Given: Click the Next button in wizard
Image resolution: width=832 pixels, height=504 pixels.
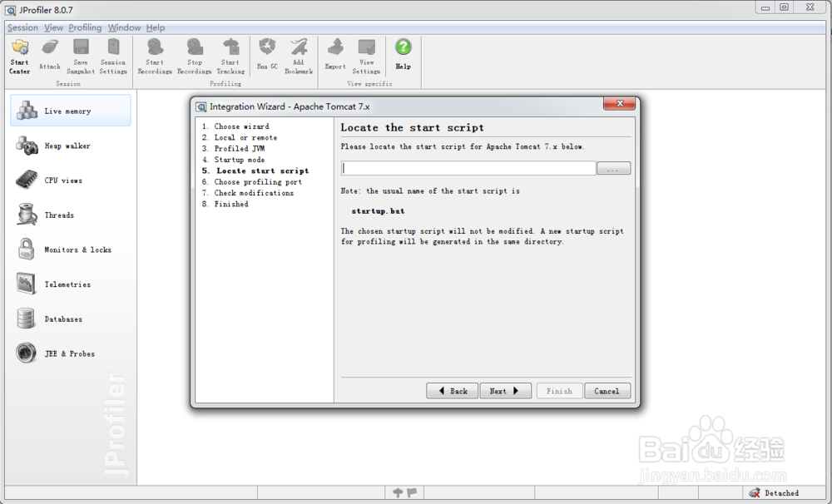Looking at the screenshot, I should click(x=505, y=391).
